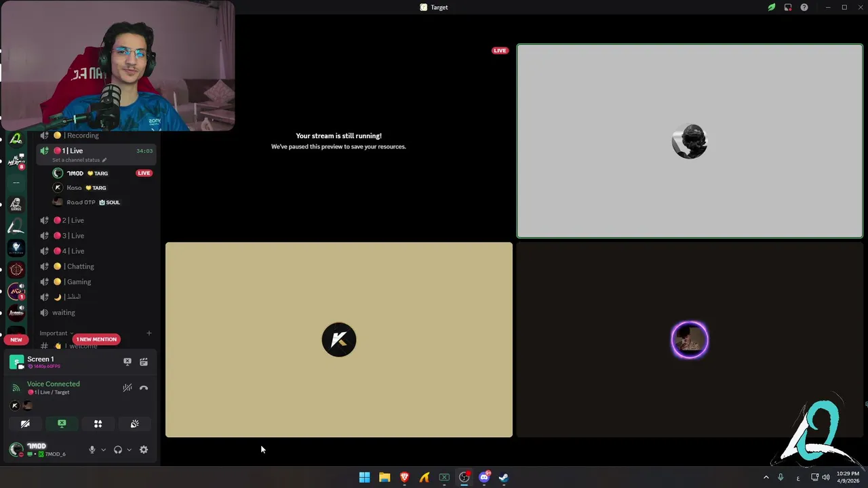Join the 2 | Live voice channel
868x488 pixels.
pos(98,220)
